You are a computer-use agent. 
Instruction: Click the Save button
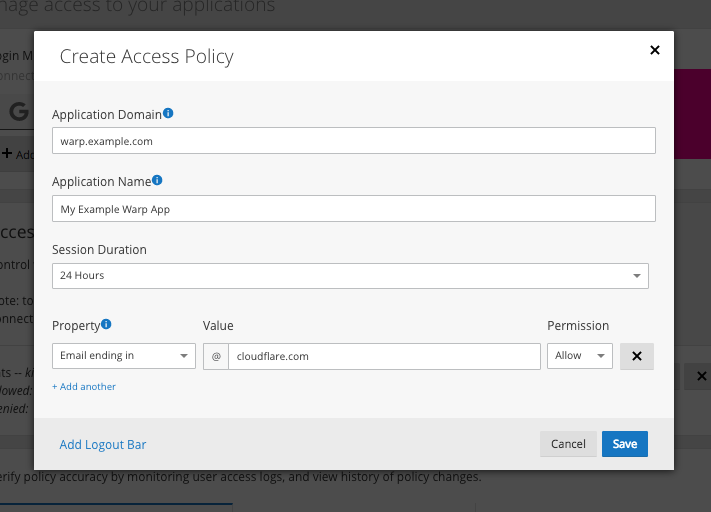(624, 444)
